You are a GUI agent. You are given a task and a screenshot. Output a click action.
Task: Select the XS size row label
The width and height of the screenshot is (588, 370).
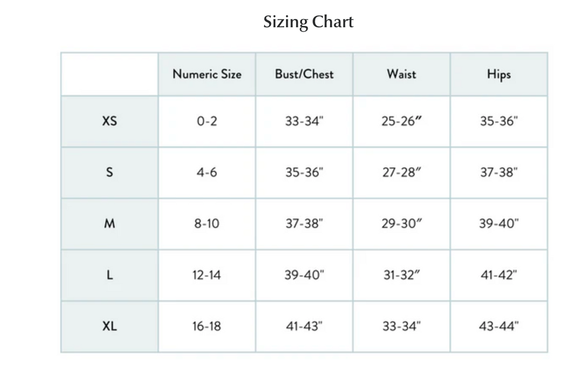110,121
